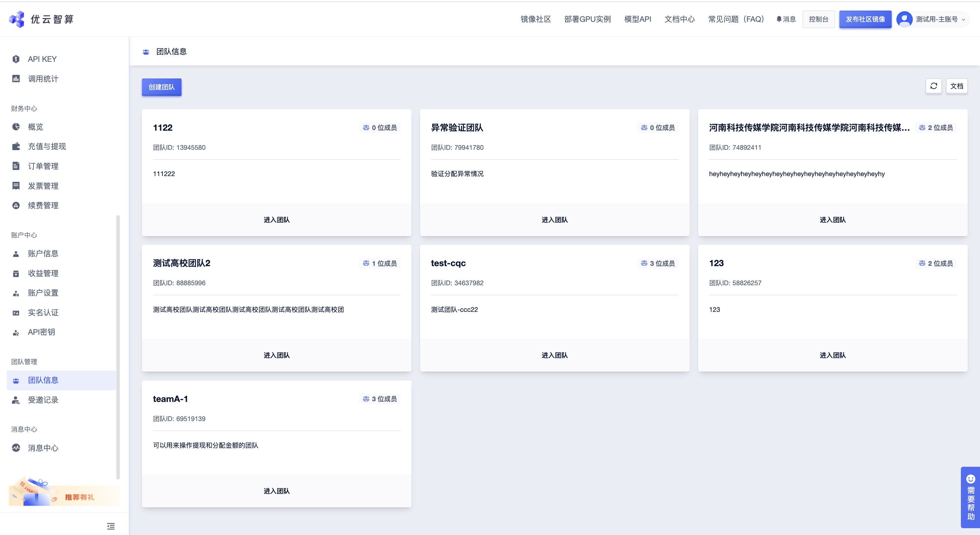Expand the 测试用-主账号 account dropdown
Image resolution: width=980 pixels, height=535 pixels.
[963, 19]
